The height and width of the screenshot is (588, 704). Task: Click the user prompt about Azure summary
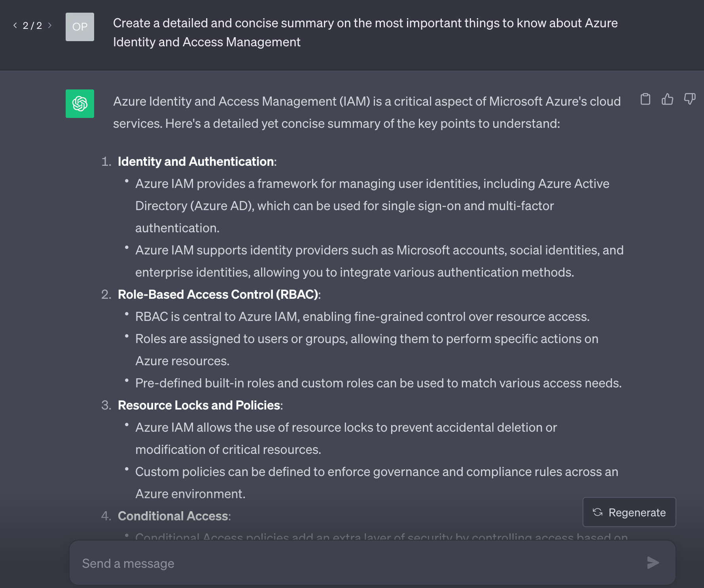coord(365,32)
